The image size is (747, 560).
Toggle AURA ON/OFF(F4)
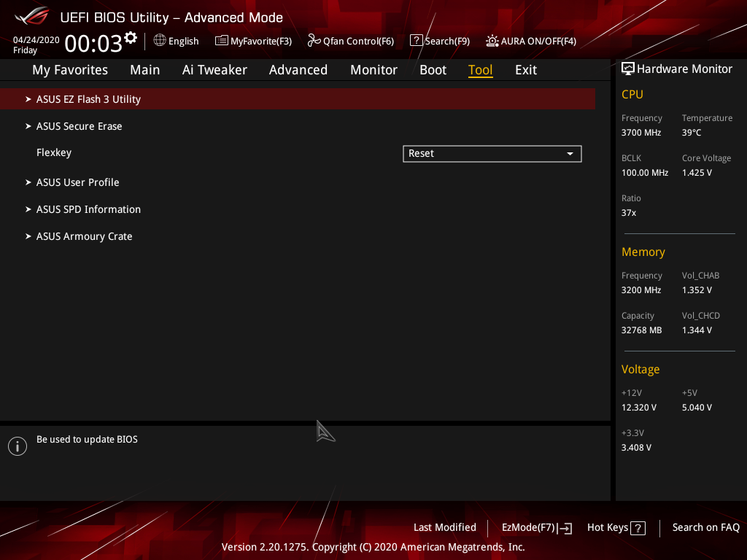(531, 41)
